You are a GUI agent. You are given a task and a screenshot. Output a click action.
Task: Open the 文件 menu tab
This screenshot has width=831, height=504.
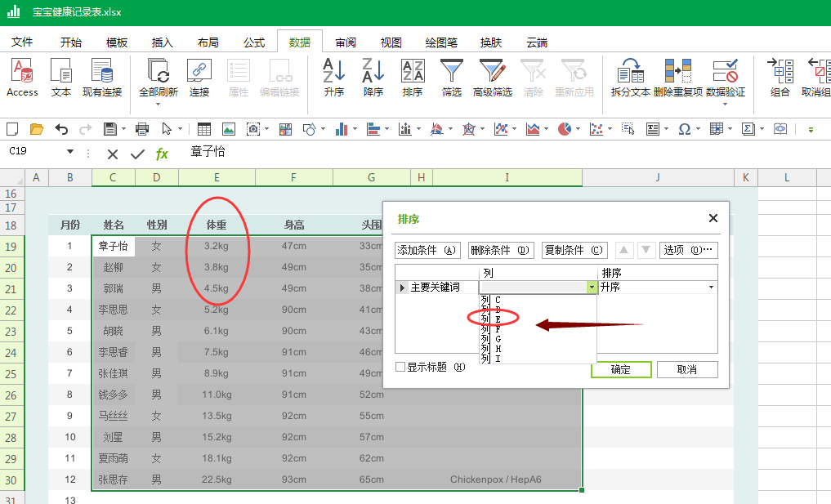tap(22, 42)
